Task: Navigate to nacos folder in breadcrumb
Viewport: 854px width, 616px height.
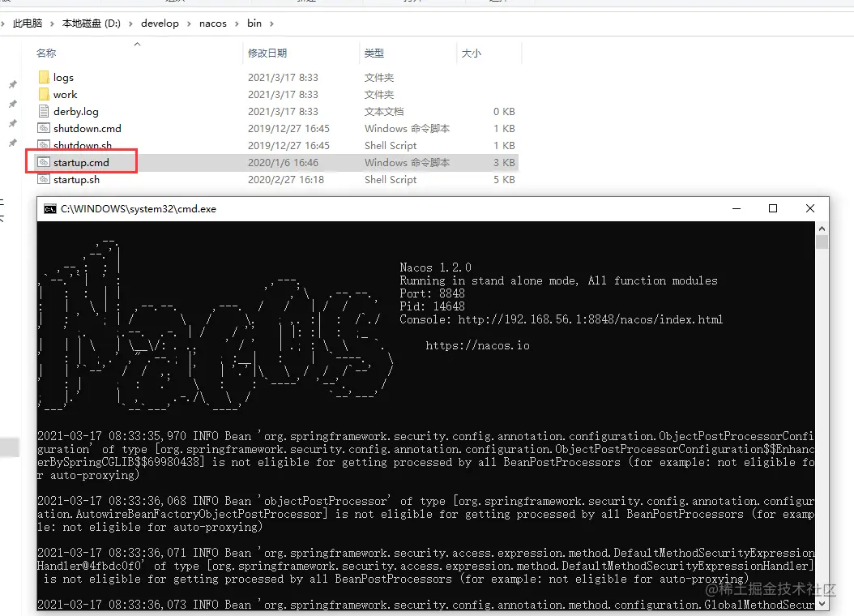Action: coord(213,24)
